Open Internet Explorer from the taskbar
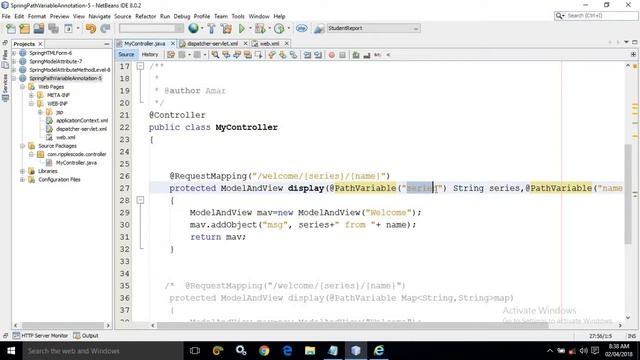640x360 pixels. [379, 351]
